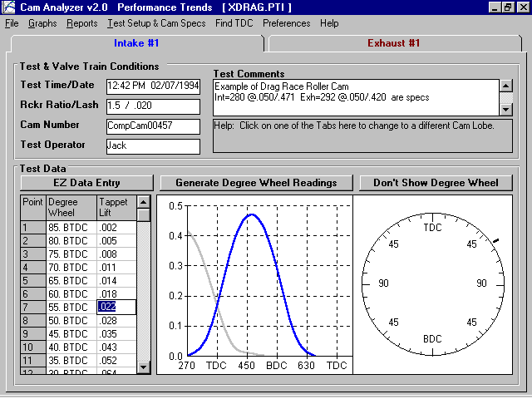This screenshot has width=532, height=399.
Task: Select the .008 tappet lift cell
Action: point(116,254)
